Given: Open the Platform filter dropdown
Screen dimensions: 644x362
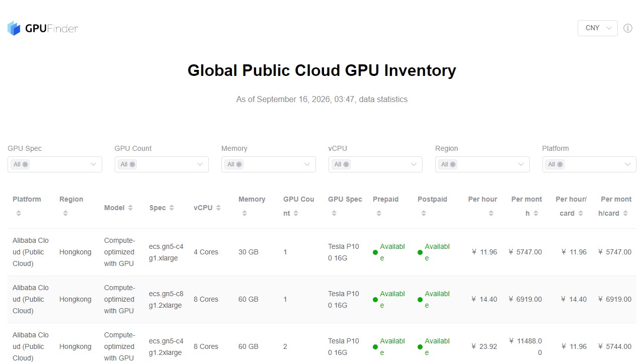Looking at the screenshot, I should click(x=589, y=164).
